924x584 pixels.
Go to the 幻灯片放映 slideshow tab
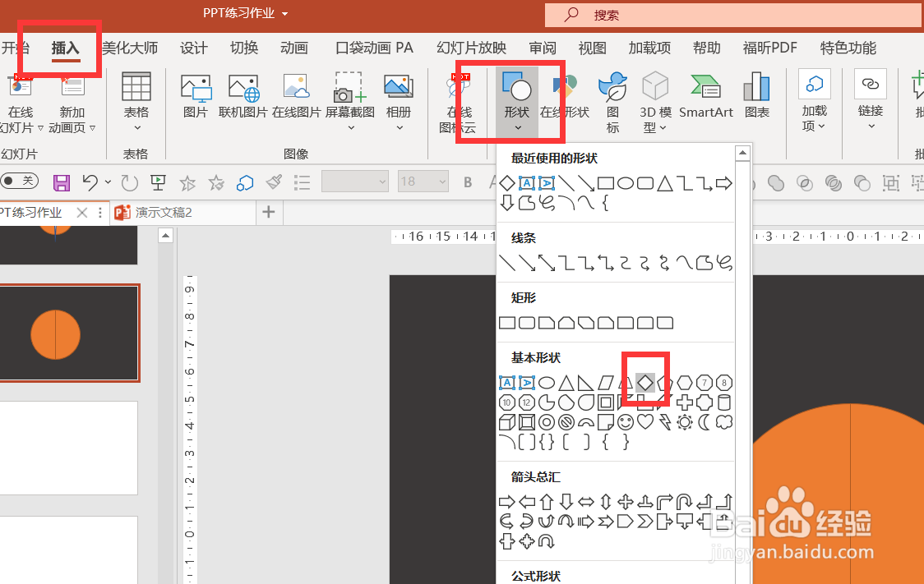(471, 48)
